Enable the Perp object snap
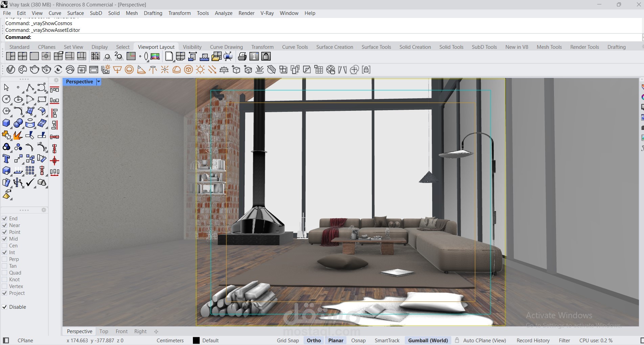This screenshot has height=345, width=644. coord(5,259)
